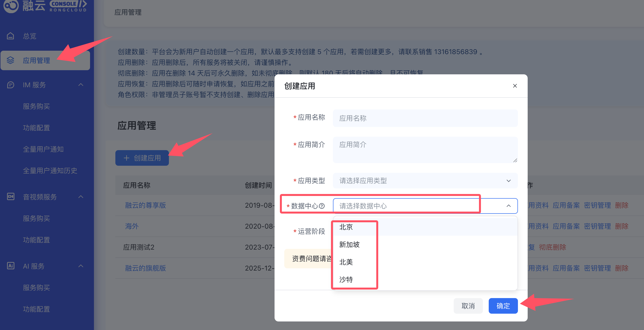Viewport: 644px width, 330px height.
Task: Close the 创建应用 dialog with X
Action: click(x=515, y=86)
